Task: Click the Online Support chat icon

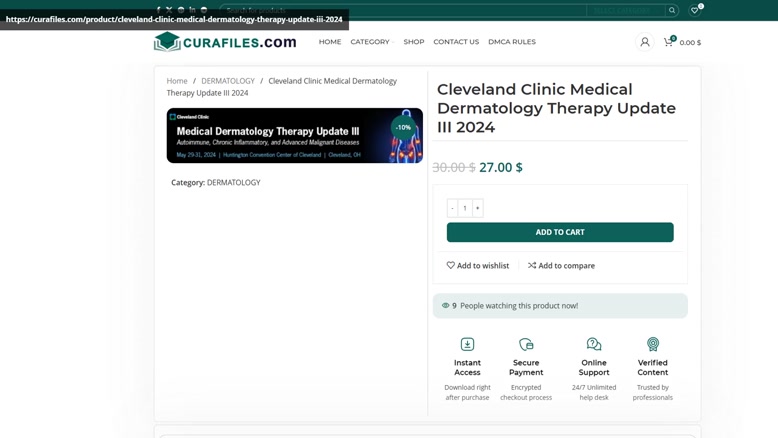Action: pyautogui.click(x=594, y=344)
